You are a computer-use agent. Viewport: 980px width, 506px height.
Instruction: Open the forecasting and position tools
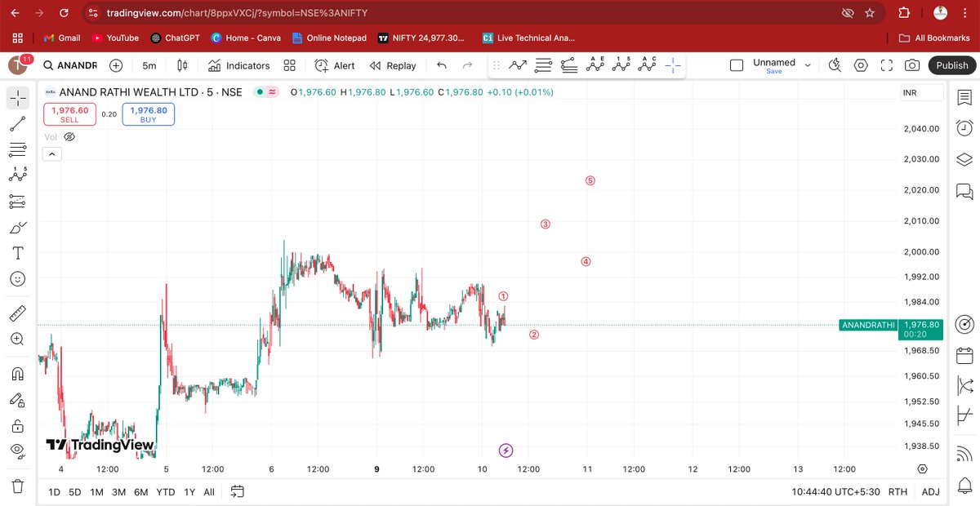(18, 201)
